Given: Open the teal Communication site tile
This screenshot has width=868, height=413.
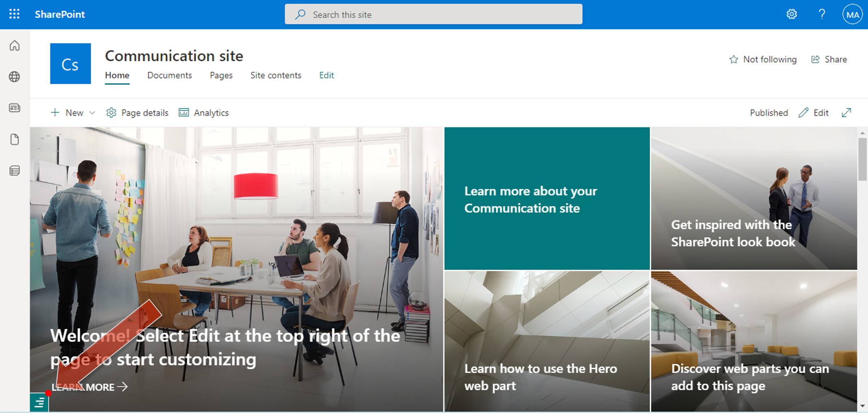Looking at the screenshot, I should [547, 199].
